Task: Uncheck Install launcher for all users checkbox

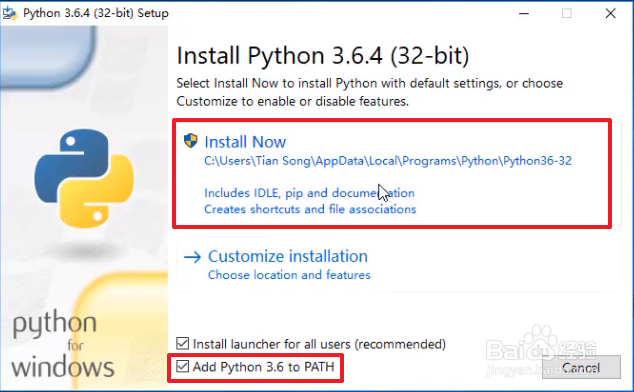Action: 182,343
